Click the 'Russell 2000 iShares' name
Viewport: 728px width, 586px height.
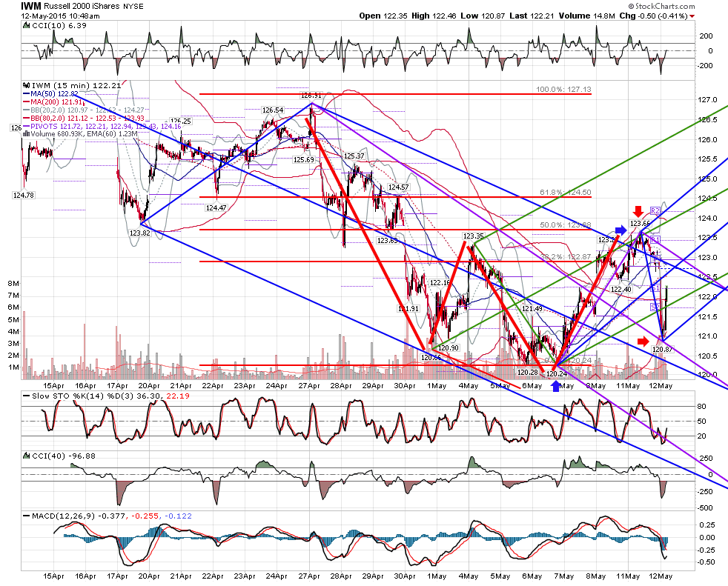click(x=81, y=7)
